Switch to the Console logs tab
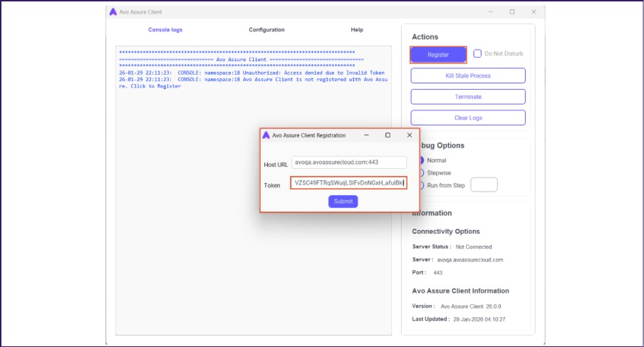Viewport: 644px width, 347px height. click(x=165, y=30)
